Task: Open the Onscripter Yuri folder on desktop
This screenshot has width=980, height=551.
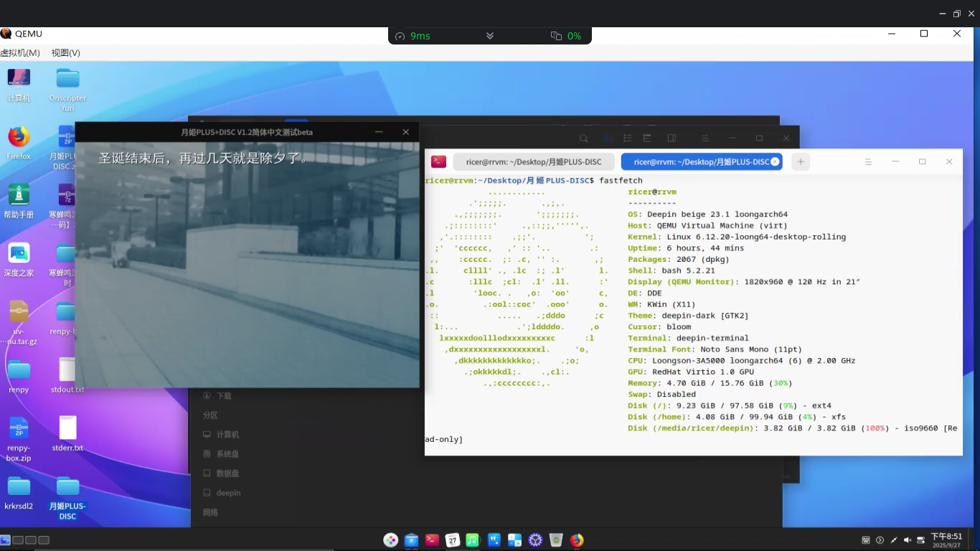Action: coord(67,90)
